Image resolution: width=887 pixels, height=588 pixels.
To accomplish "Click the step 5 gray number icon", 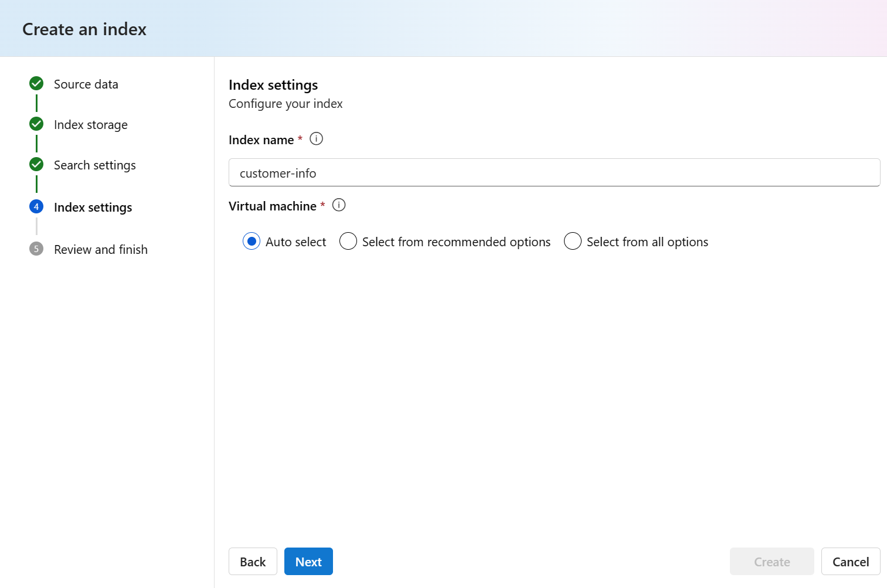I will coord(36,249).
